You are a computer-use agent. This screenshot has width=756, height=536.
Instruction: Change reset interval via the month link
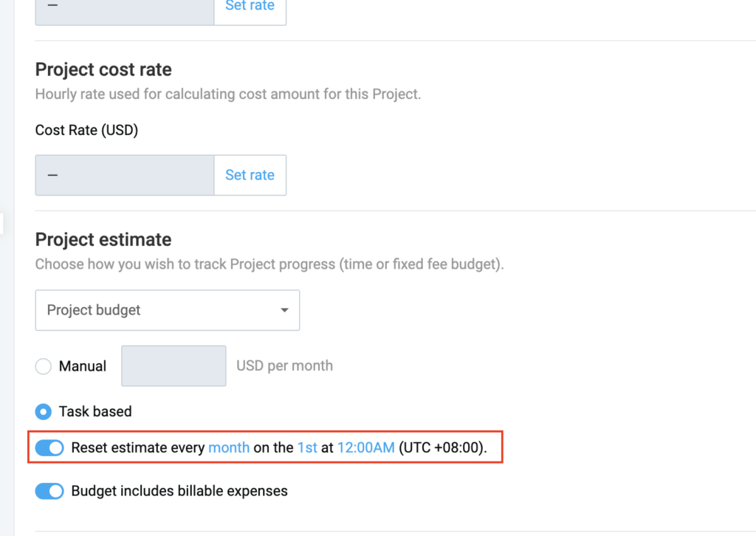click(x=229, y=447)
